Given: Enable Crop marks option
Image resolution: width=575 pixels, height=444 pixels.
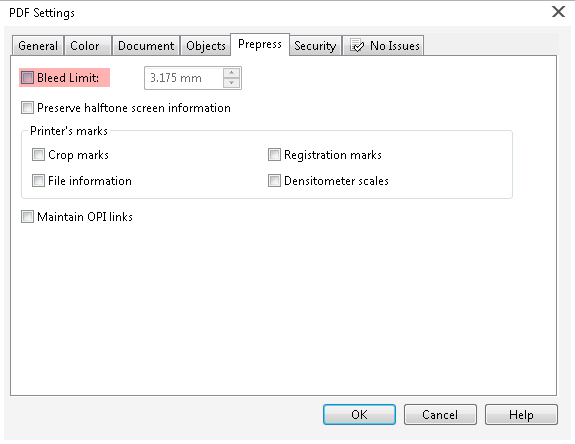Looking at the screenshot, I should (x=39, y=155).
